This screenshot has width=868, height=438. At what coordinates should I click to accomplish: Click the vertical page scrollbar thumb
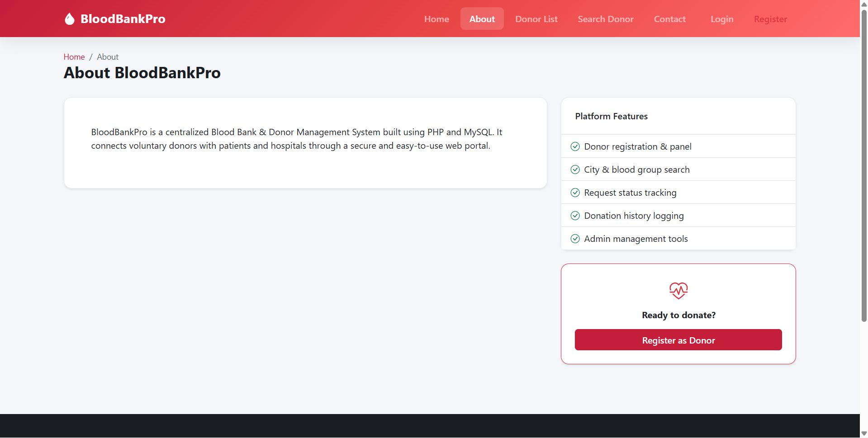point(864,165)
